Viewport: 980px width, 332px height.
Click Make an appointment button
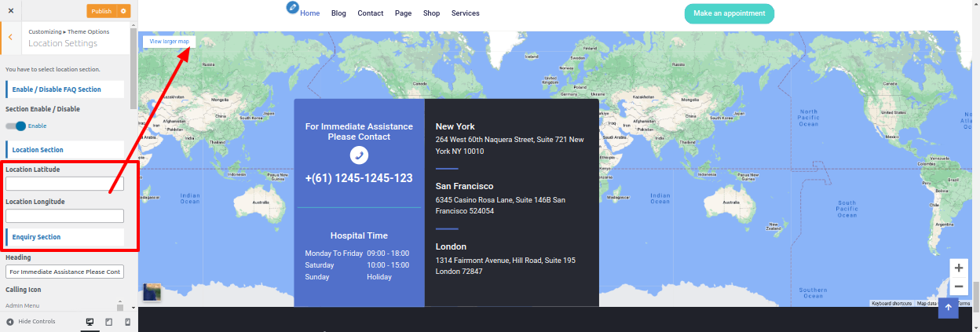pyautogui.click(x=729, y=13)
